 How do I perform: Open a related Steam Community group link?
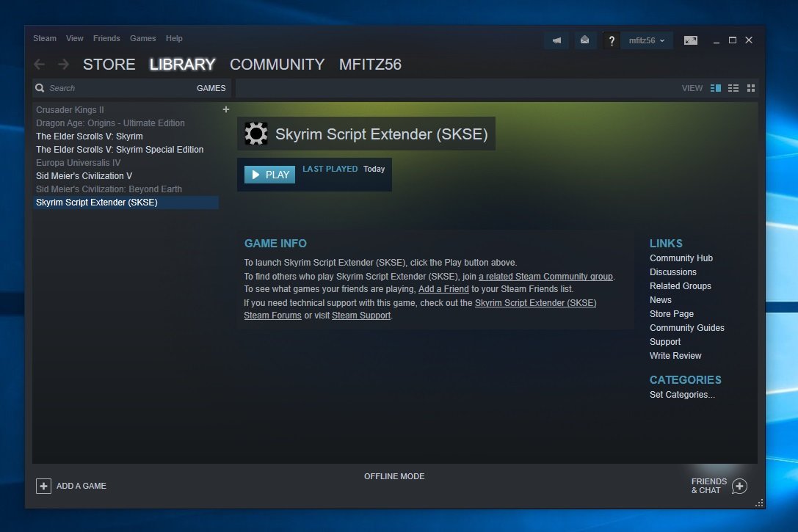click(x=545, y=276)
